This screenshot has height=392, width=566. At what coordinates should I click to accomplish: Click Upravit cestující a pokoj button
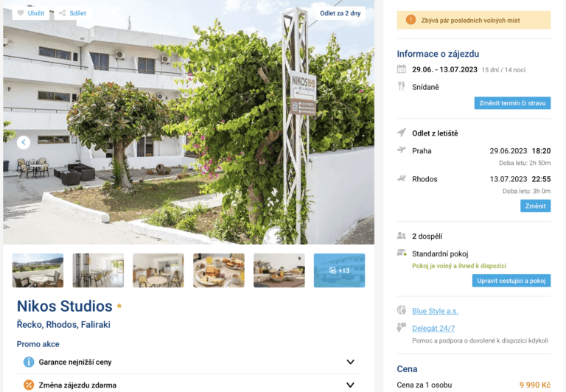[511, 281]
